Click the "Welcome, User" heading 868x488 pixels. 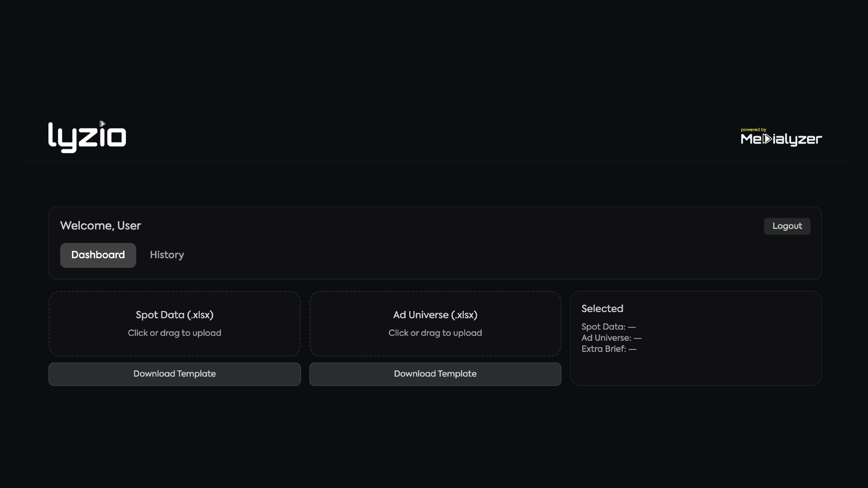click(100, 226)
